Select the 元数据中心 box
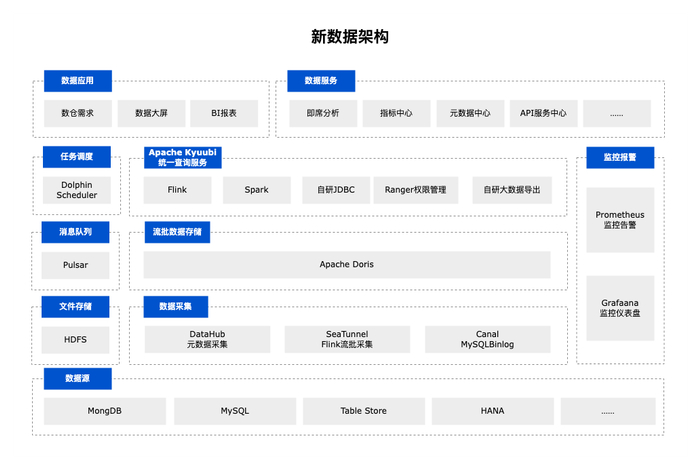Viewport: 700px width, 470px height. click(470, 113)
